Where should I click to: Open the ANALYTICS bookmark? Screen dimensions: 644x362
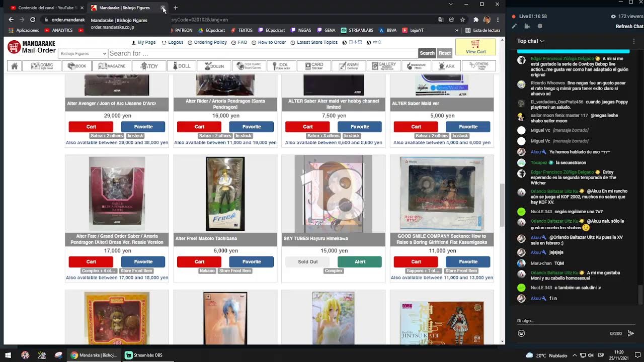59,30
